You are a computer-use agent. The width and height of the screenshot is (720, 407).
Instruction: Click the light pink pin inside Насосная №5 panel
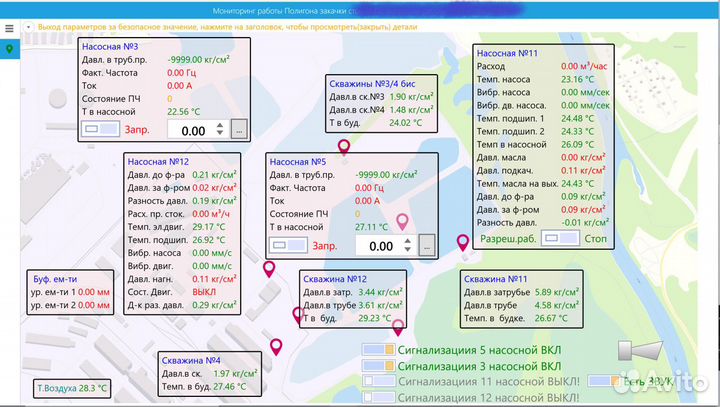click(x=402, y=222)
